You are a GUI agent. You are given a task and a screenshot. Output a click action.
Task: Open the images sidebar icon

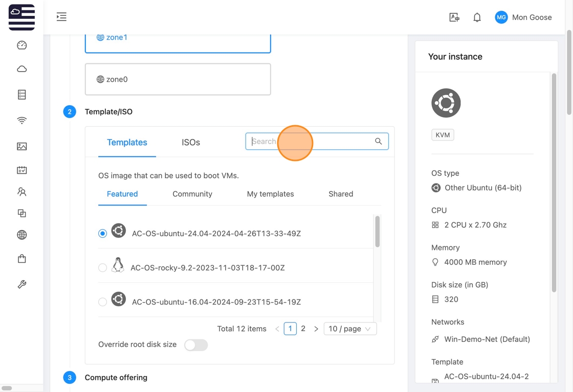coord(21,147)
